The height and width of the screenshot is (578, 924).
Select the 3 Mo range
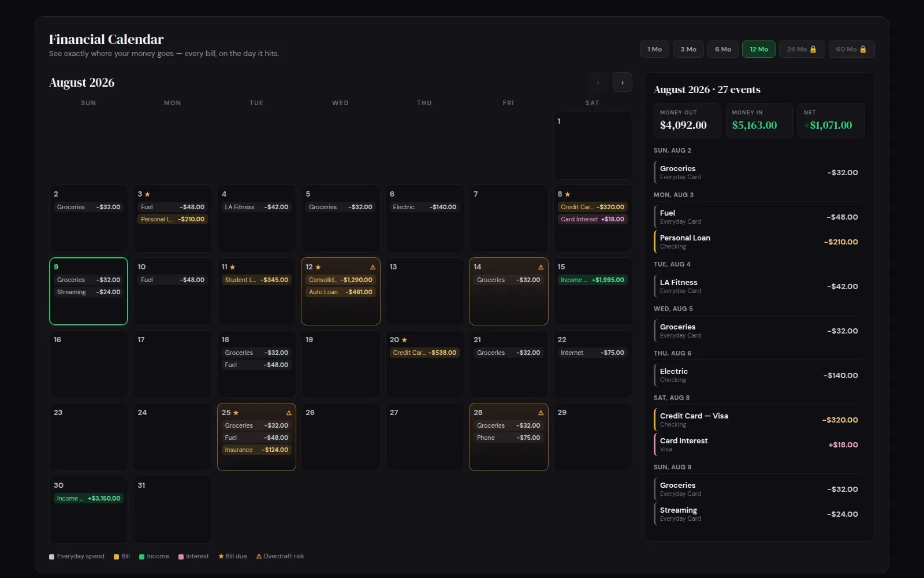[688, 49]
